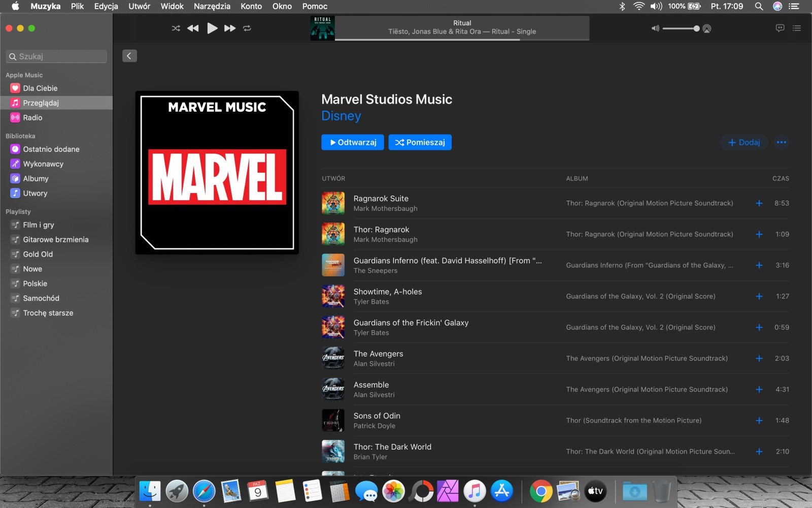This screenshot has height=508, width=812.
Task: Open Wi-Fi status menu
Action: (639, 6)
